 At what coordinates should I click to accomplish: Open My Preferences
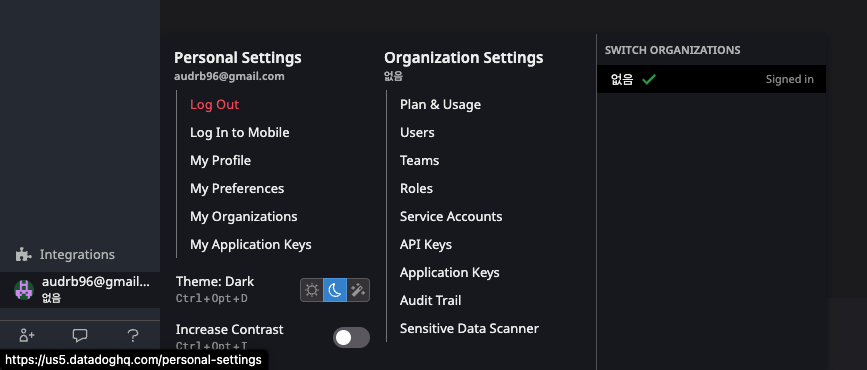(237, 189)
